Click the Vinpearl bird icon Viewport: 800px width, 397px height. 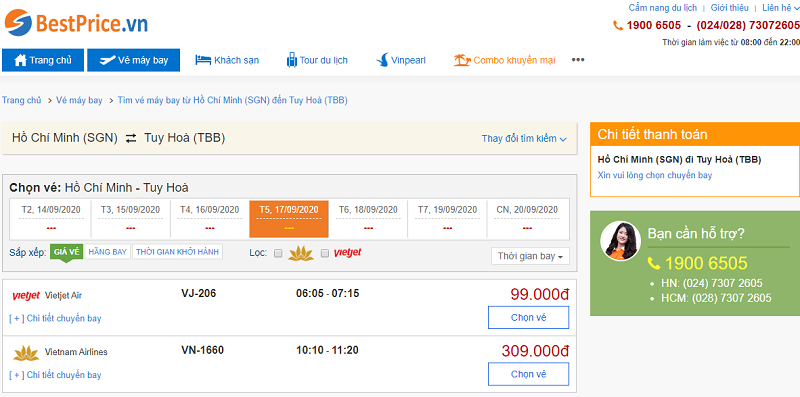tap(382, 60)
